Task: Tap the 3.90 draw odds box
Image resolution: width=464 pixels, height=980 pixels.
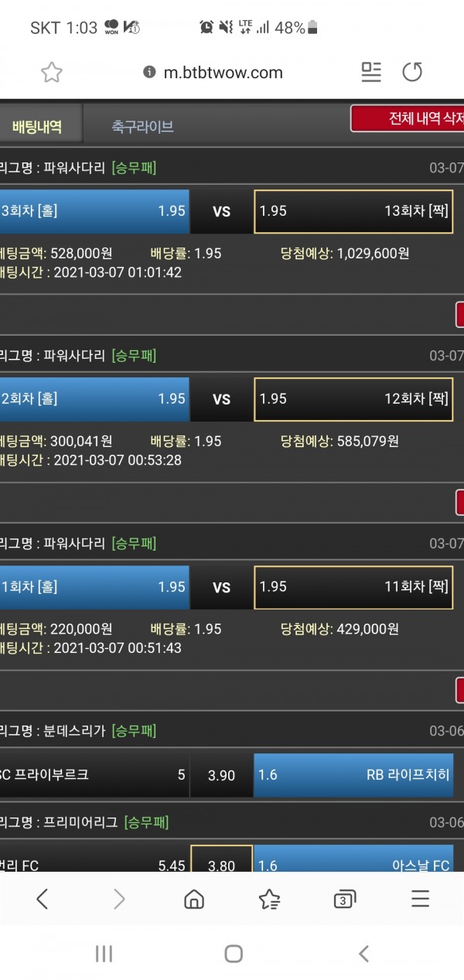Action: click(221, 775)
